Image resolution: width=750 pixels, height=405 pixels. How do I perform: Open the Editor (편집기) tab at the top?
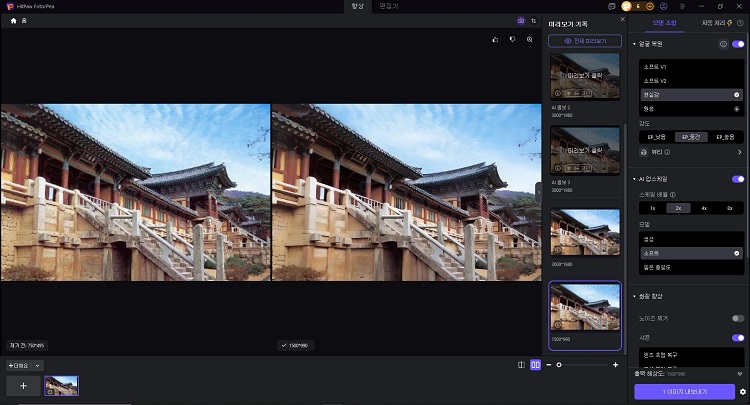[388, 6]
